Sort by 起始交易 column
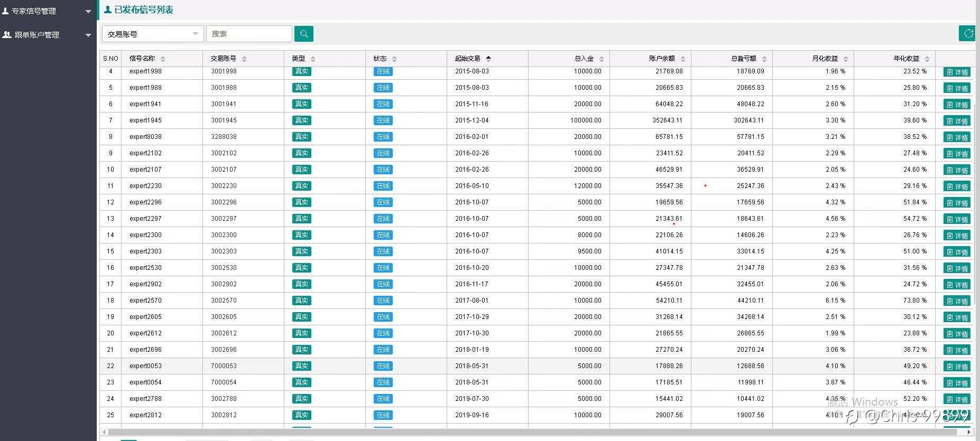The width and height of the screenshot is (980, 441). (473, 59)
